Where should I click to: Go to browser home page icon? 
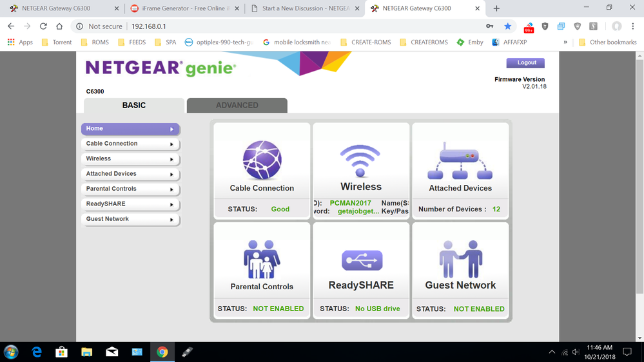59,26
